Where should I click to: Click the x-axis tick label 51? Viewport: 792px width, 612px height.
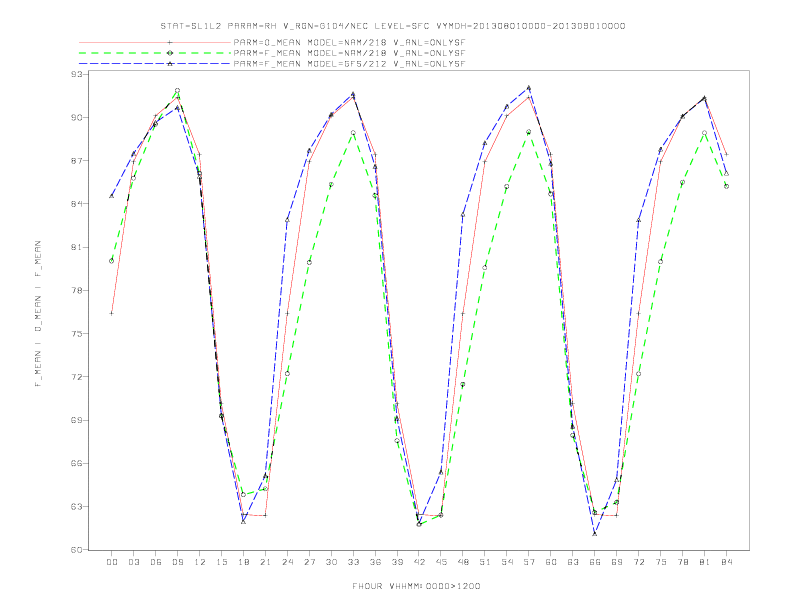[485, 562]
